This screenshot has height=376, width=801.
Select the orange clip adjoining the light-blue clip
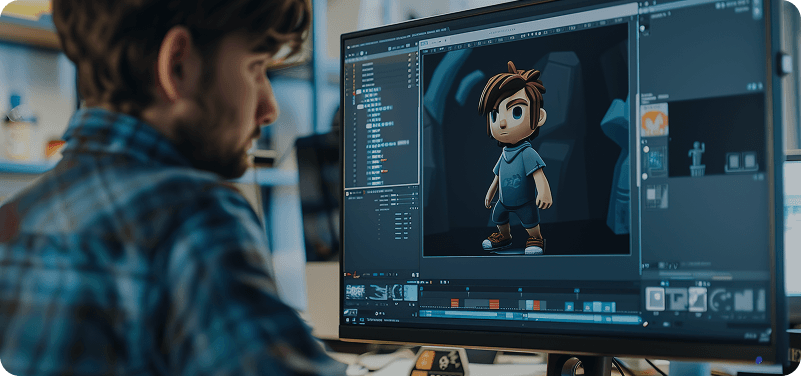pyautogui.click(x=536, y=305)
